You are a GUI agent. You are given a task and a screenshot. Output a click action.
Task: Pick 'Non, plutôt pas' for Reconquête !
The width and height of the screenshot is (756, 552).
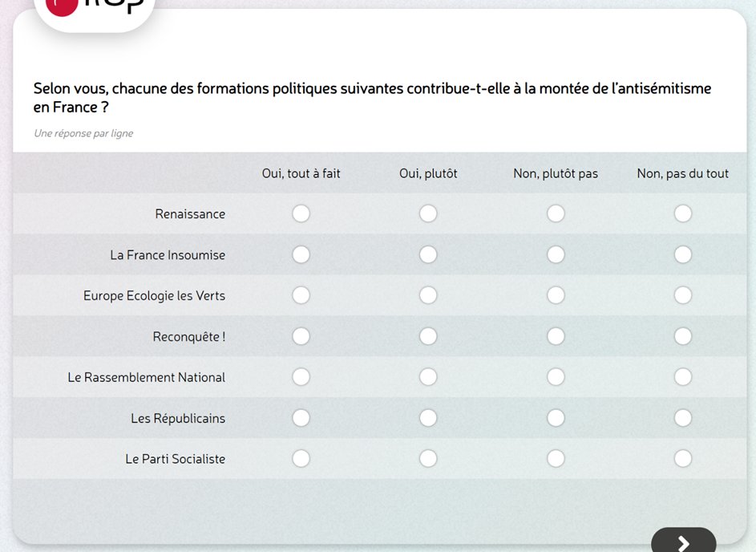click(556, 336)
